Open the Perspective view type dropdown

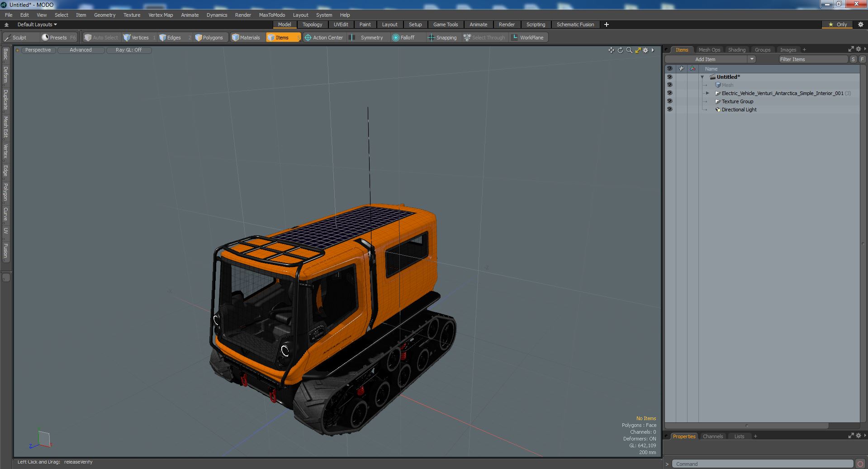tap(38, 50)
